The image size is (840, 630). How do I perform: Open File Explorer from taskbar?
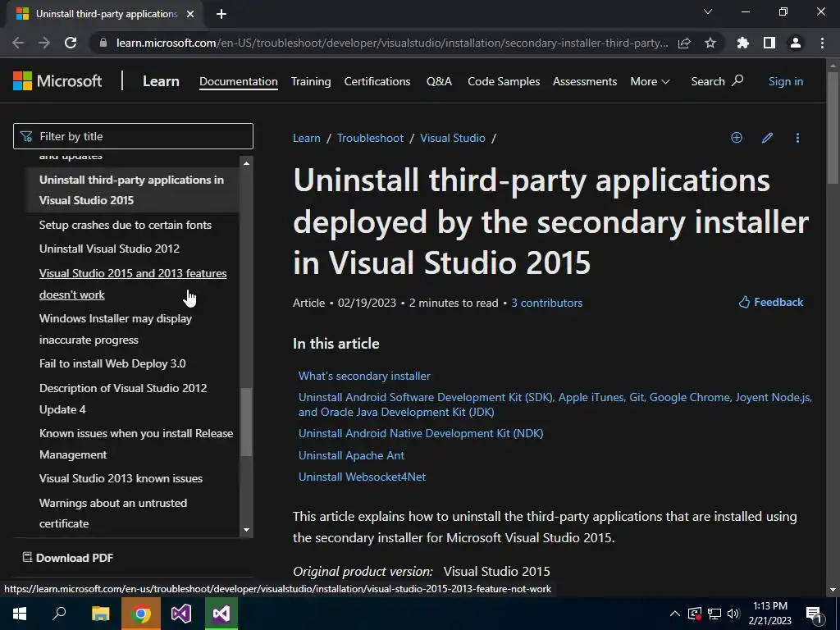tap(100, 614)
